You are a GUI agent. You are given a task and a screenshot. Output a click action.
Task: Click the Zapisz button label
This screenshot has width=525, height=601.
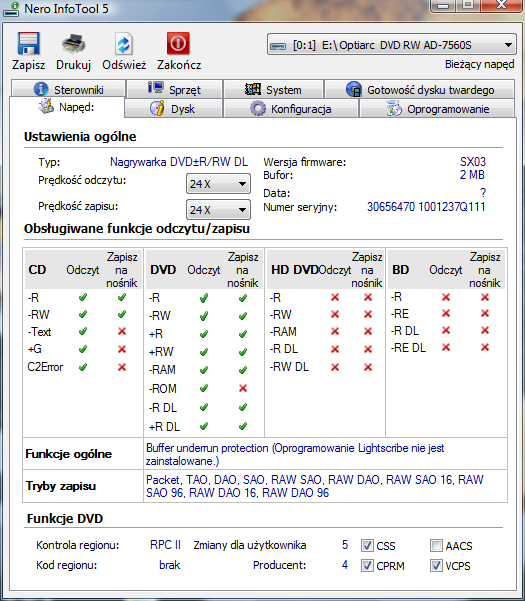pyautogui.click(x=28, y=65)
